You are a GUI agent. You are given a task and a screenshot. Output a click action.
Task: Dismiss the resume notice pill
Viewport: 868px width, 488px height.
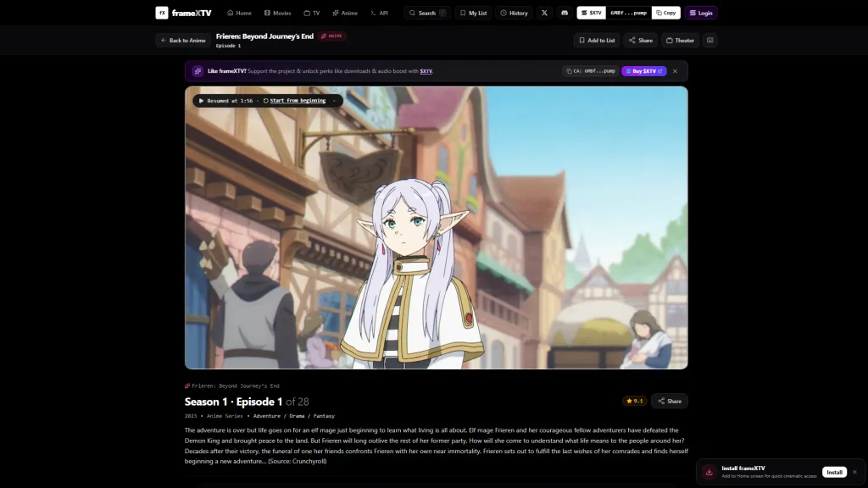pos(334,101)
